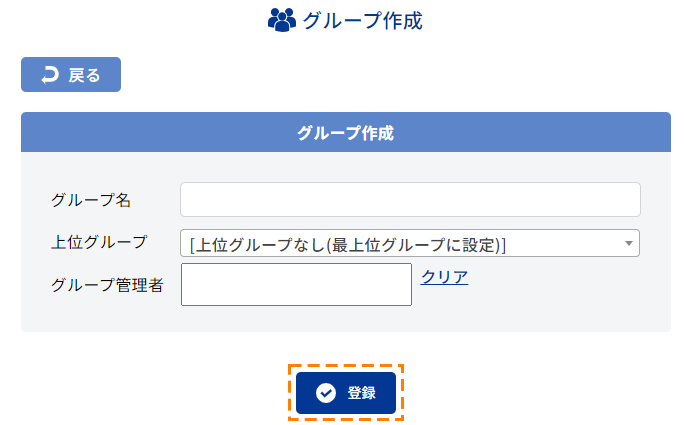Click the curved return arrow icon on 戻る
This screenshot has width=685, height=425.
tap(50, 75)
